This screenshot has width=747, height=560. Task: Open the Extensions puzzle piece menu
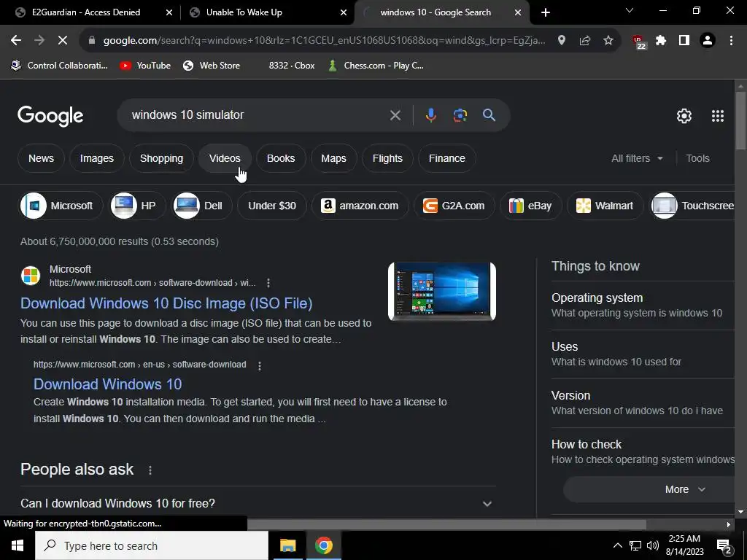(661, 41)
